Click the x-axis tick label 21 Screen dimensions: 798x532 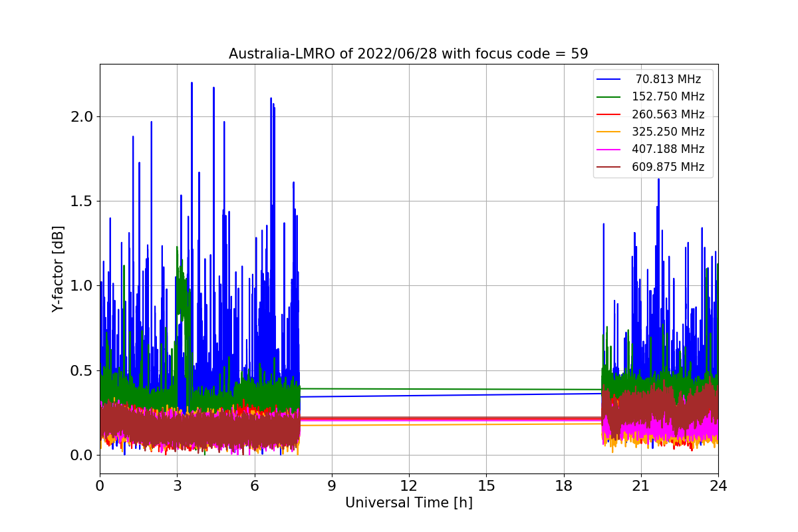point(640,485)
